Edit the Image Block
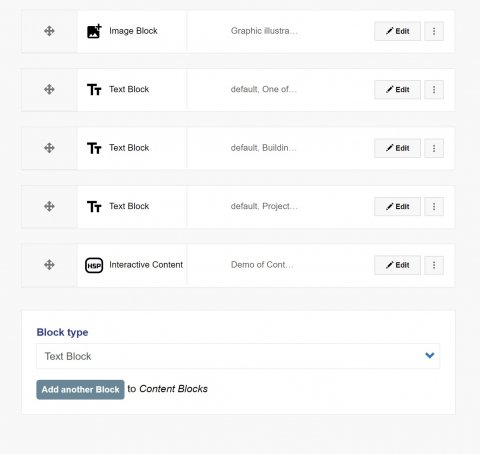Screen dimensions: 480x454 (x=397, y=31)
